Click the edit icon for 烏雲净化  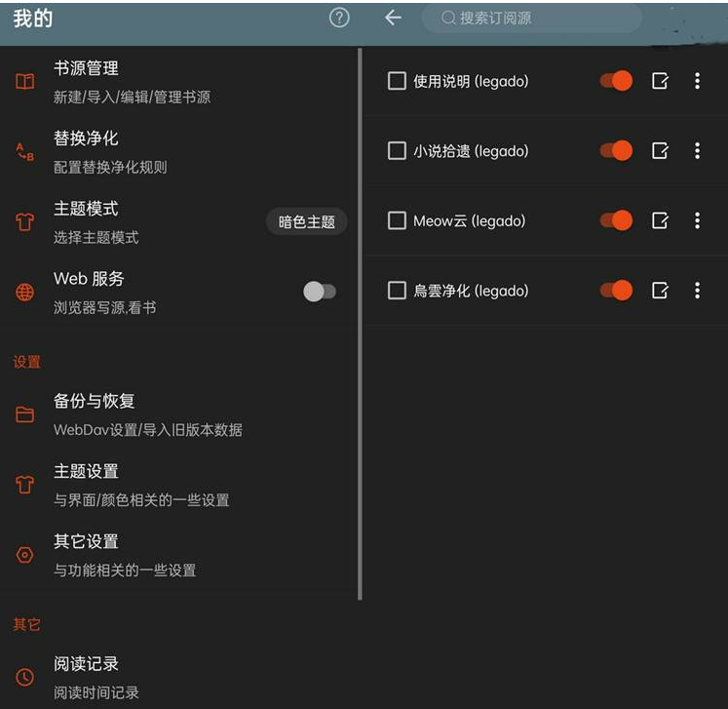(x=660, y=291)
